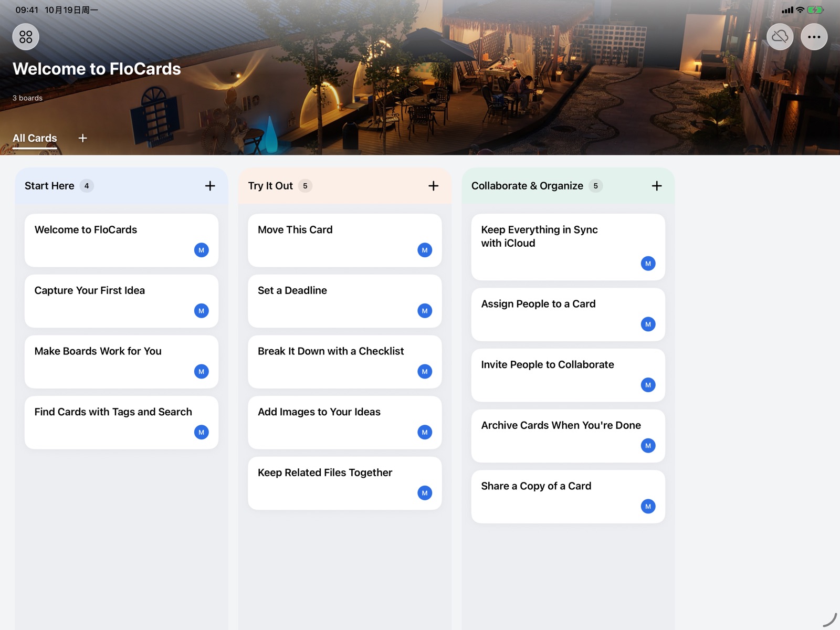Viewport: 840px width, 630px height.
Task: Open Make Boards Work for You card
Action: [x=121, y=362]
